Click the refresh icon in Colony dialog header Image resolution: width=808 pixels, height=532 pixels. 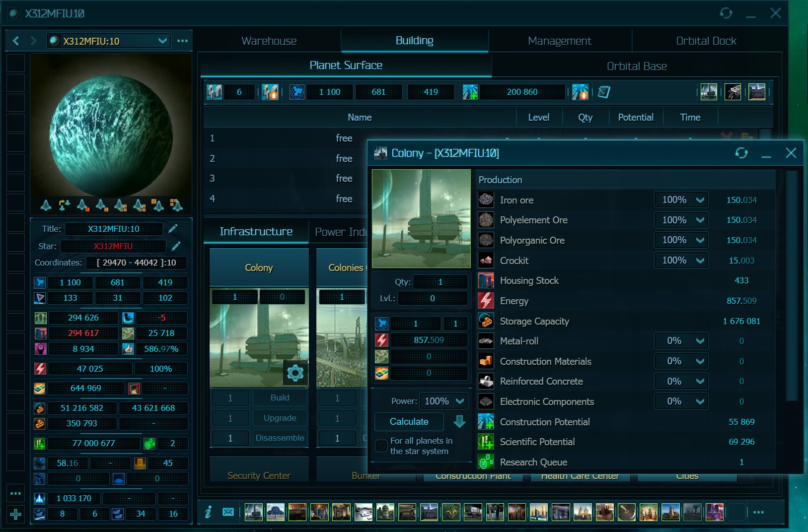pyautogui.click(x=741, y=153)
